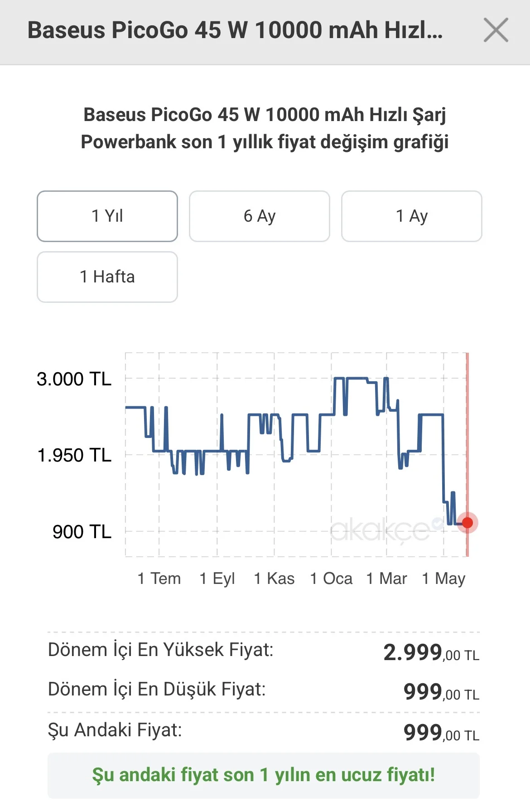The height and width of the screenshot is (812, 530).
Task: Click the 900 TL axis label
Action: (x=82, y=531)
